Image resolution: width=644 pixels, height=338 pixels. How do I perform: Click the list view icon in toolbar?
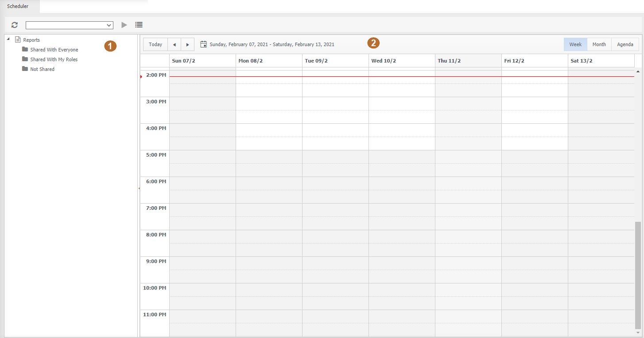point(139,25)
